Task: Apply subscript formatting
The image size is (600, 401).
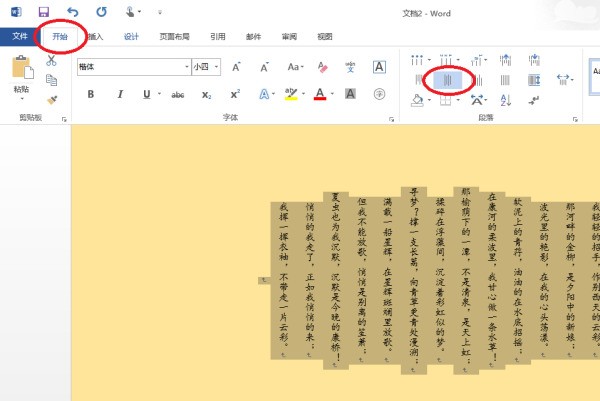Action: (x=206, y=94)
